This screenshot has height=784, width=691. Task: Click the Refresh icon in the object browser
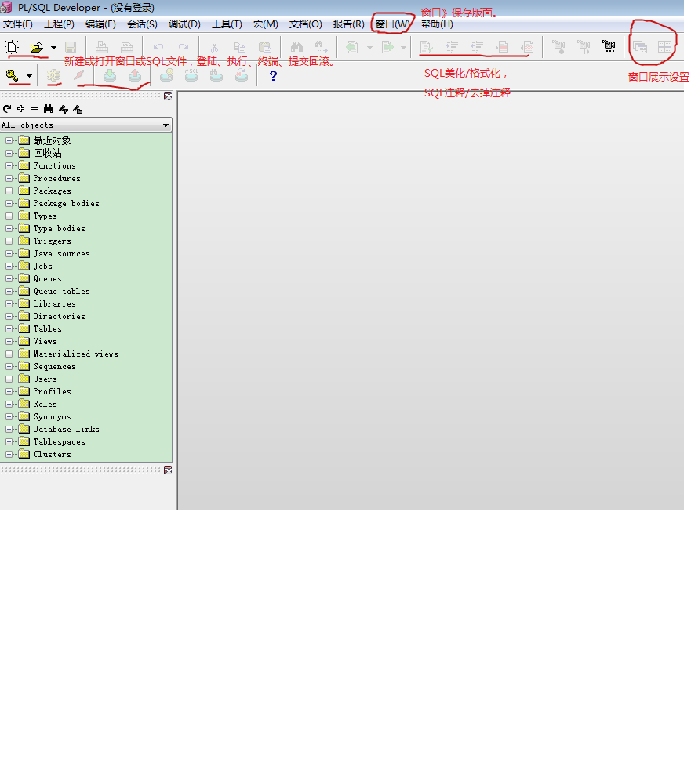[x=6, y=109]
